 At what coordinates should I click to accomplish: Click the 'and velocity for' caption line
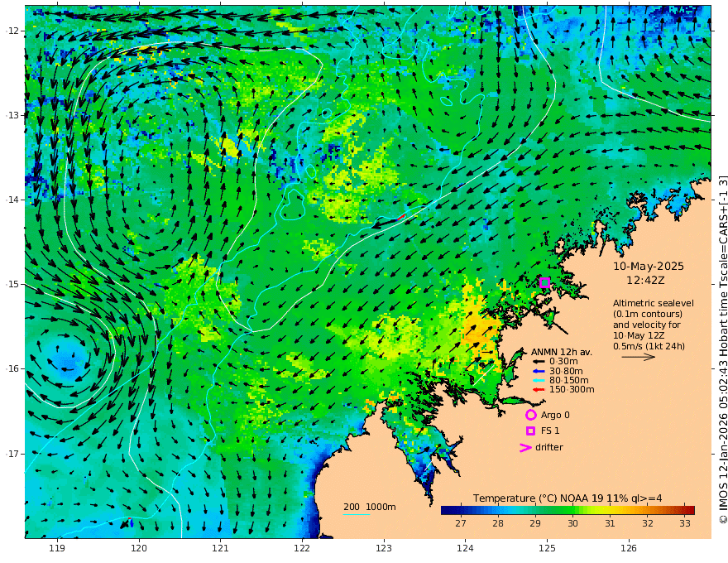pos(646,325)
